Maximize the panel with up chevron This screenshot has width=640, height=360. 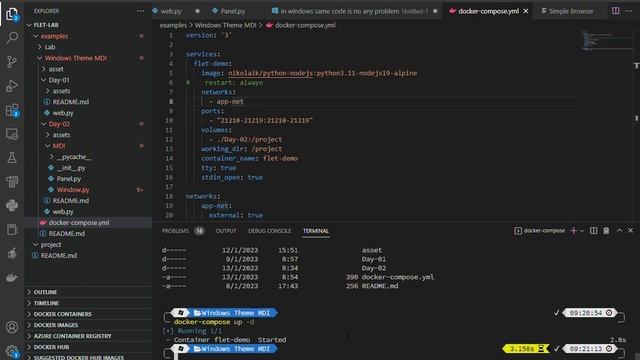coord(619,231)
